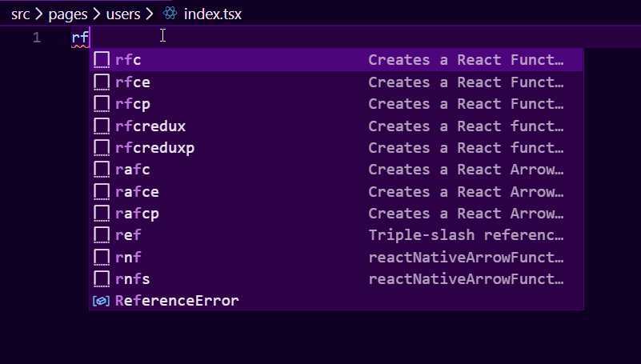Click the variable icon beside ReferenceError

tap(102, 301)
